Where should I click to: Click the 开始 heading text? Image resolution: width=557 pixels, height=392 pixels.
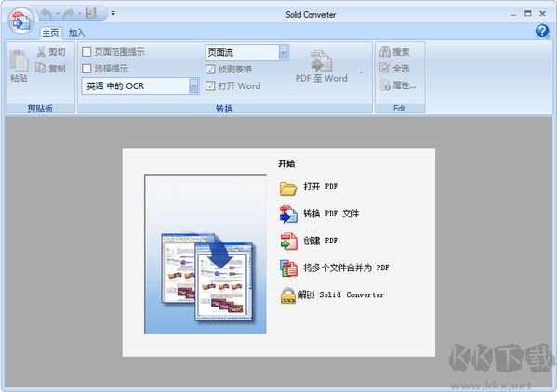pos(286,163)
